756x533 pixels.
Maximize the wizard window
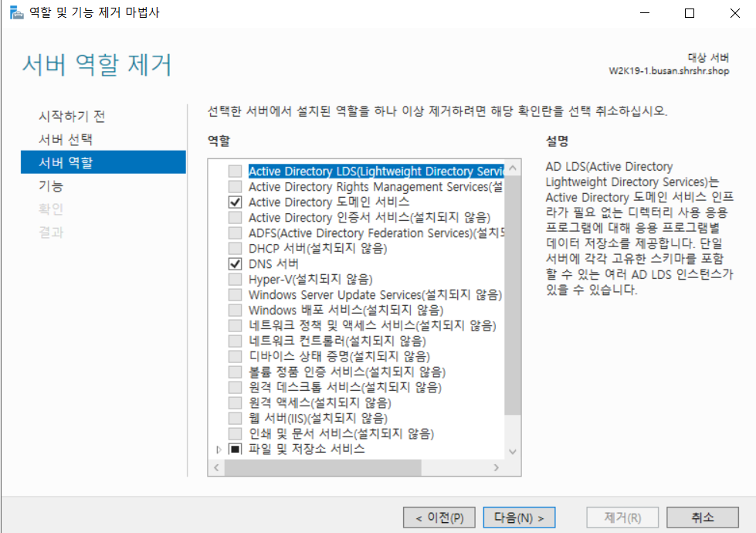point(690,13)
